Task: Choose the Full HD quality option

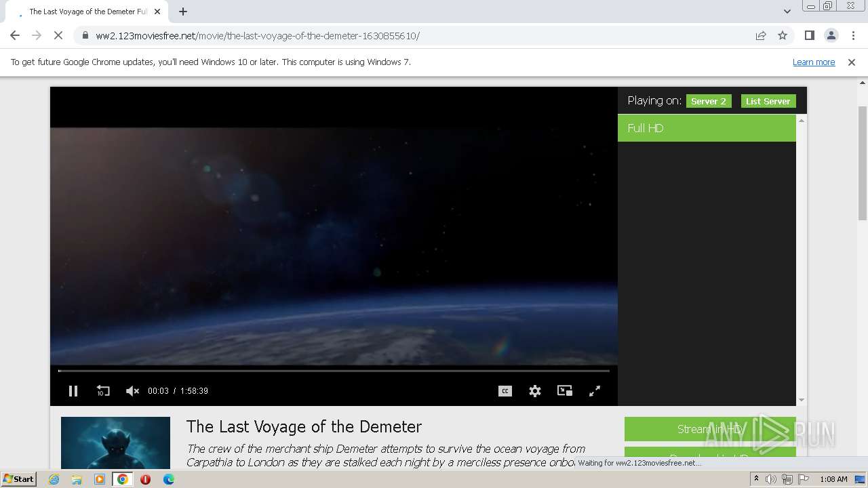Action: pyautogui.click(x=707, y=128)
